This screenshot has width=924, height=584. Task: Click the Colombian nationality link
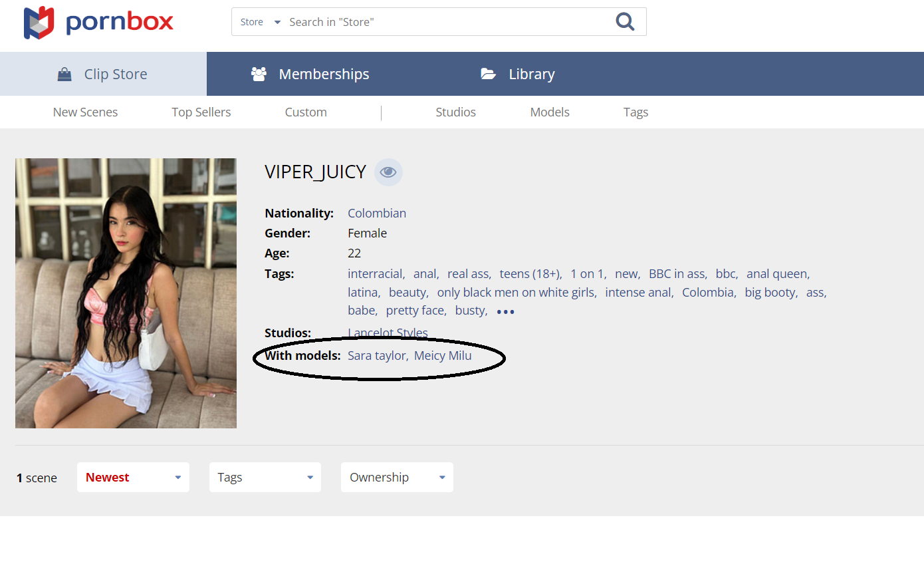376,214
